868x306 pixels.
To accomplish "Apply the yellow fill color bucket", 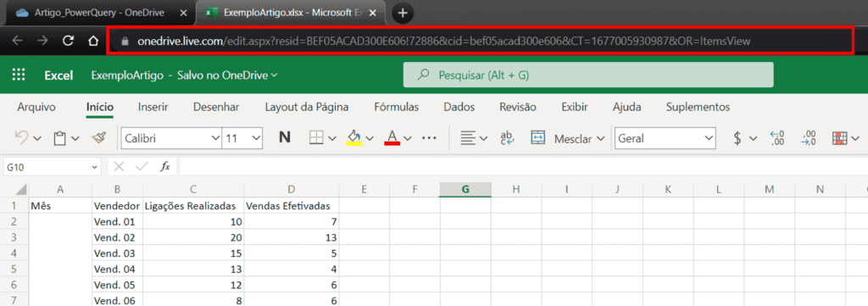I will pos(353,138).
